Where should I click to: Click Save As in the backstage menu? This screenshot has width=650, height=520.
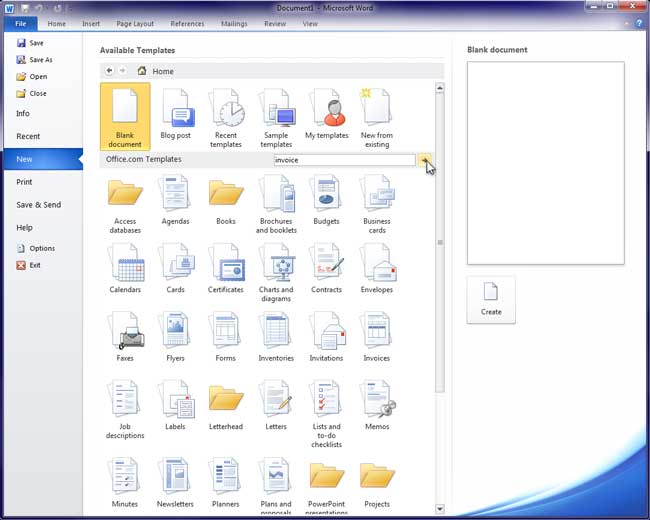34,60
